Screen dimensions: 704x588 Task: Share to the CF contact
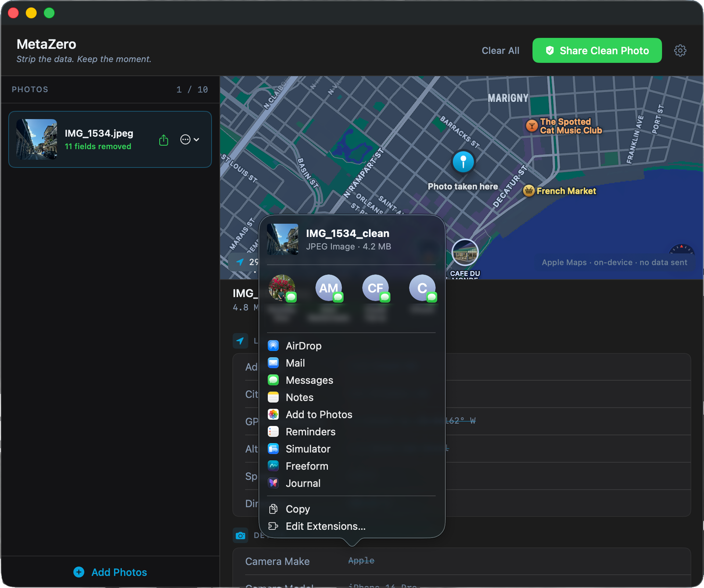[376, 288]
